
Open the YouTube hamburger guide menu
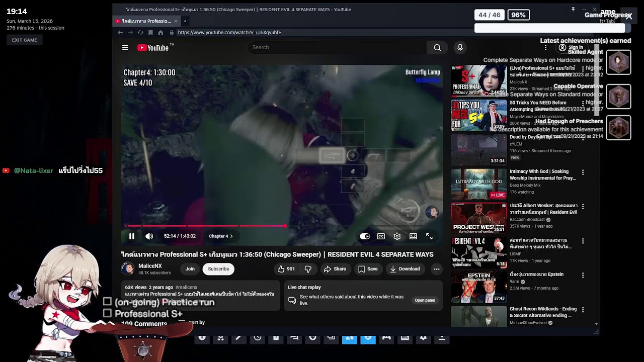point(125,48)
